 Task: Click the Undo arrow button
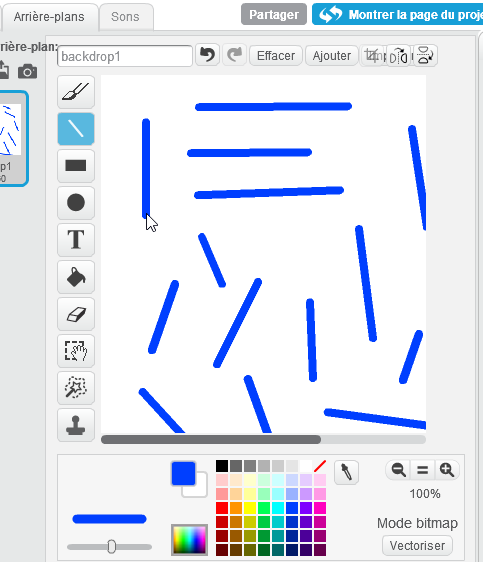point(207,55)
